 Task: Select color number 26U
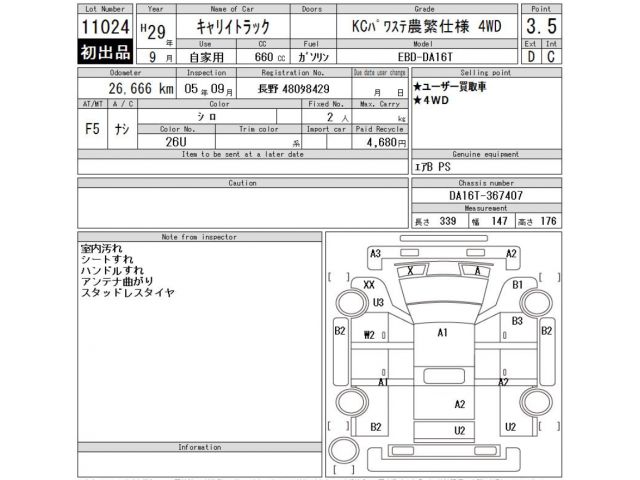[176, 142]
